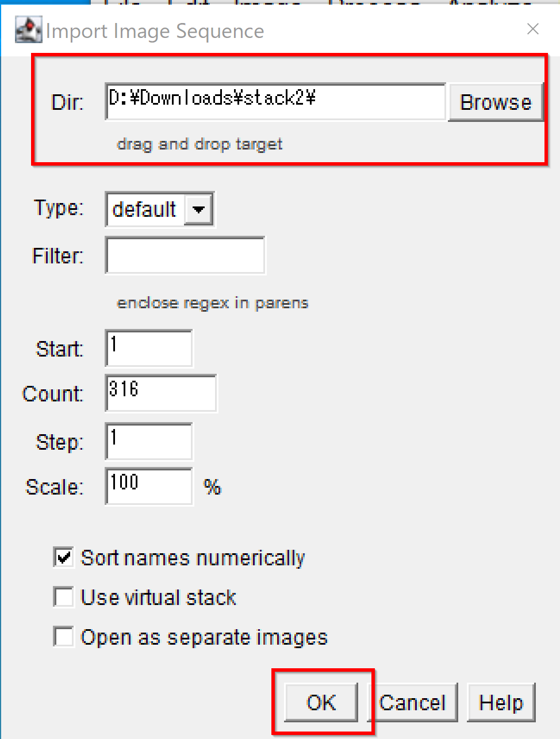Uncheck Sort names numerically

63,557
